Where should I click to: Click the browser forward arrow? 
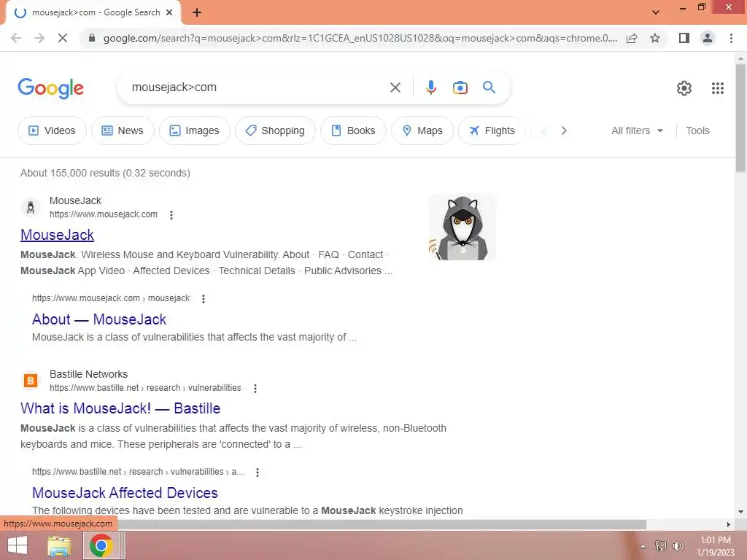click(39, 38)
